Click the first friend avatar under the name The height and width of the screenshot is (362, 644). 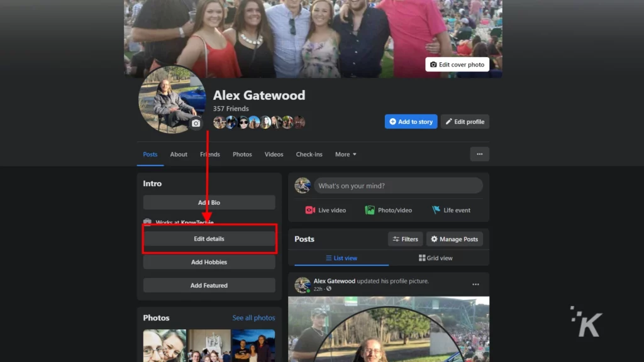pos(219,123)
